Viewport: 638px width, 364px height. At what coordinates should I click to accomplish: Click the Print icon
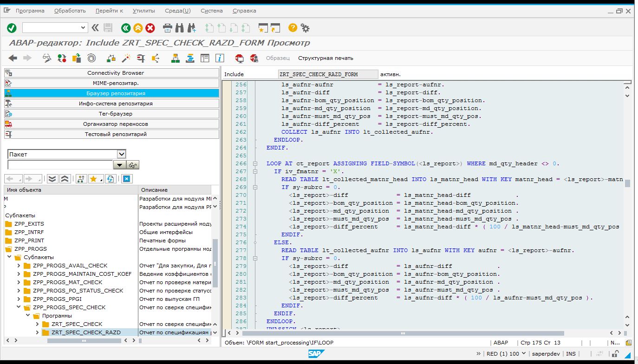(x=168, y=28)
